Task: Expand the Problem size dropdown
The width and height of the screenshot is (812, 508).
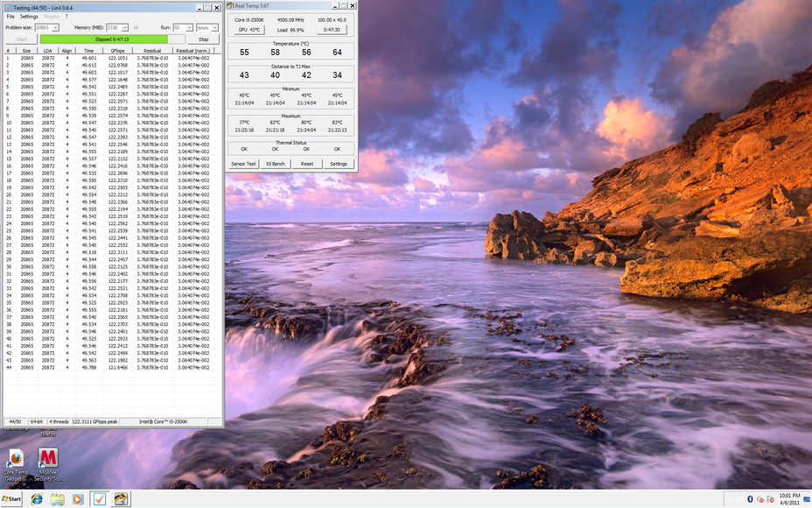Action: click(x=57, y=28)
